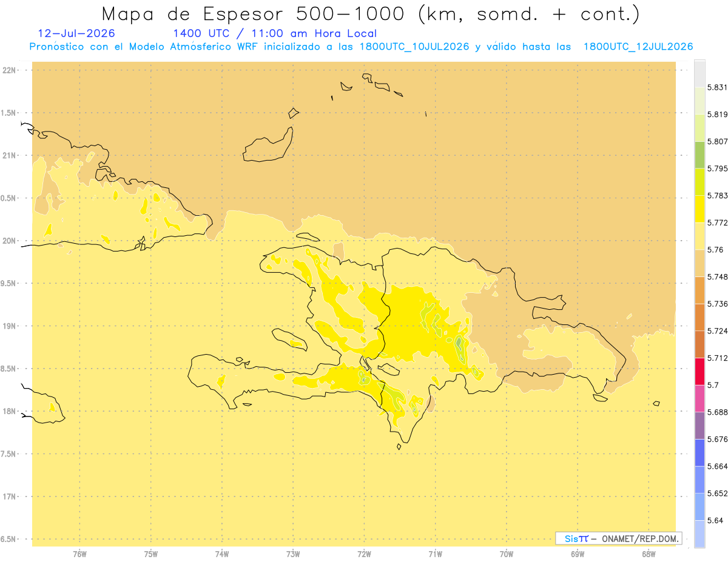Click the longitude label 71W

pyautogui.click(x=436, y=555)
